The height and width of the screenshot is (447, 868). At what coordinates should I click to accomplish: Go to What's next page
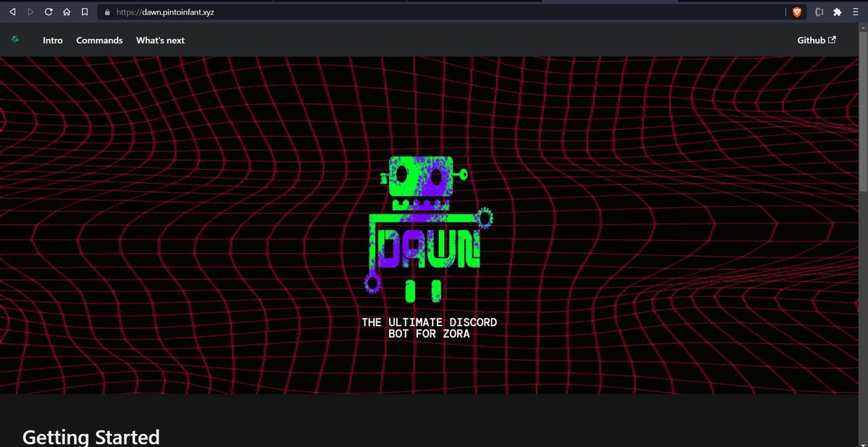point(160,41)
